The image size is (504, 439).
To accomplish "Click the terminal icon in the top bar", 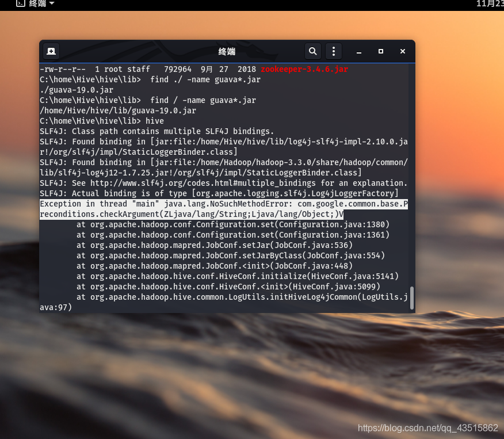I will [21, 3].
